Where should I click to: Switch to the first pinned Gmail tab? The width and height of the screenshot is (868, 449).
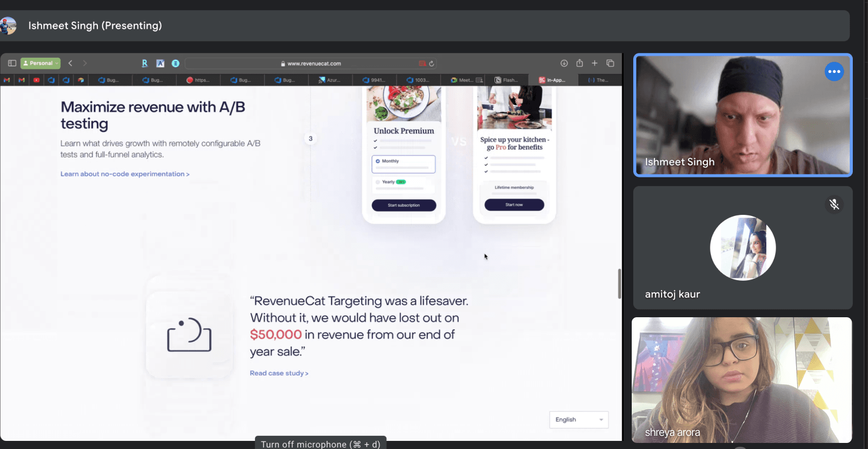tap(7, 80)
